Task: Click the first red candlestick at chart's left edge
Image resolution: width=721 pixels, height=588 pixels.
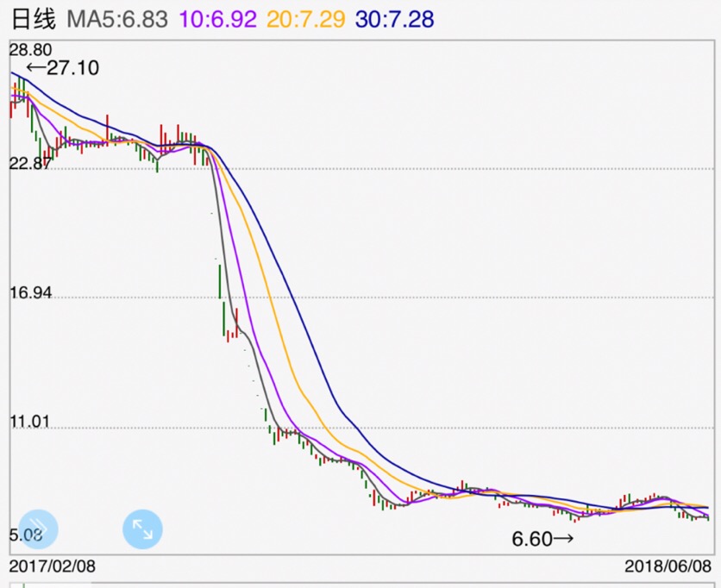Action: pyautogui.click(x=11, y=108)
